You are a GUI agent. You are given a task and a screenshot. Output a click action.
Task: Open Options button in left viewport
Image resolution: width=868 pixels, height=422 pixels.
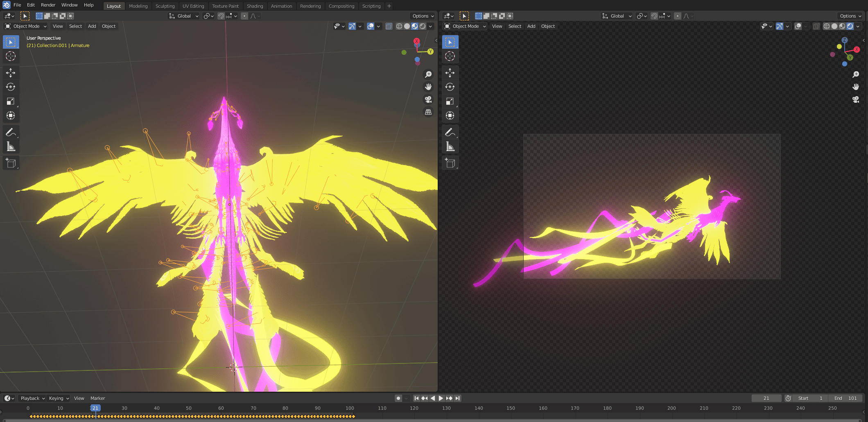(x=423, y=16)
